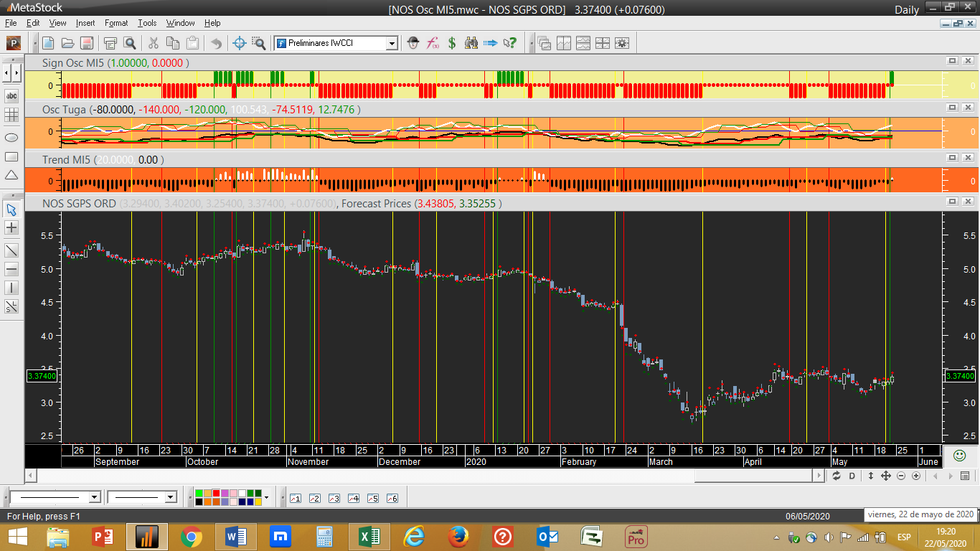980x551 pixels.
Task: Select the ellipse drawing tool
Action: pos(11,137)
